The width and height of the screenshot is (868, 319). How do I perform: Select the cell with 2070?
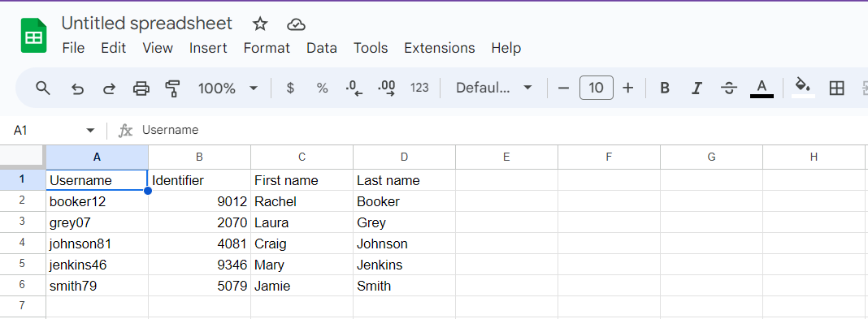coord(199,222)
